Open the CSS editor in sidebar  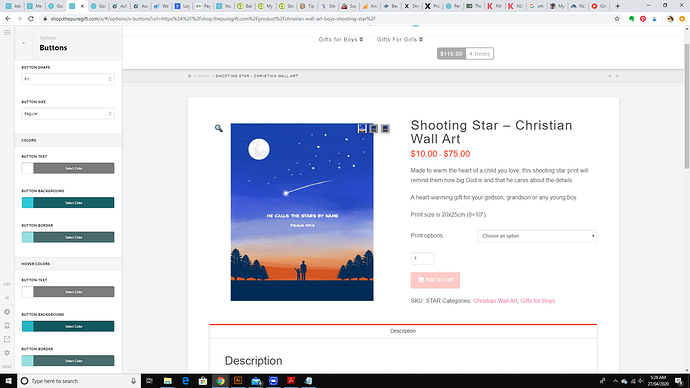pyautogui.click(x=7, y=285)
